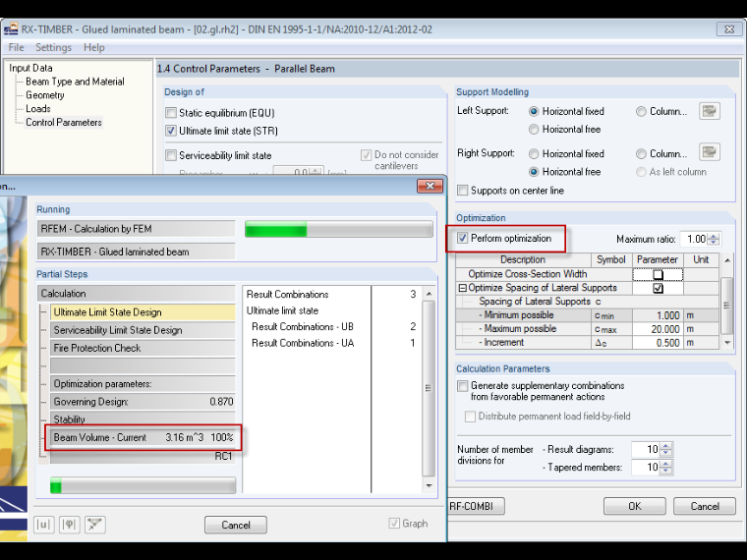
Task: Collapse Optimize Spacing of Lateral Supports row
Action: click(462, 288)
